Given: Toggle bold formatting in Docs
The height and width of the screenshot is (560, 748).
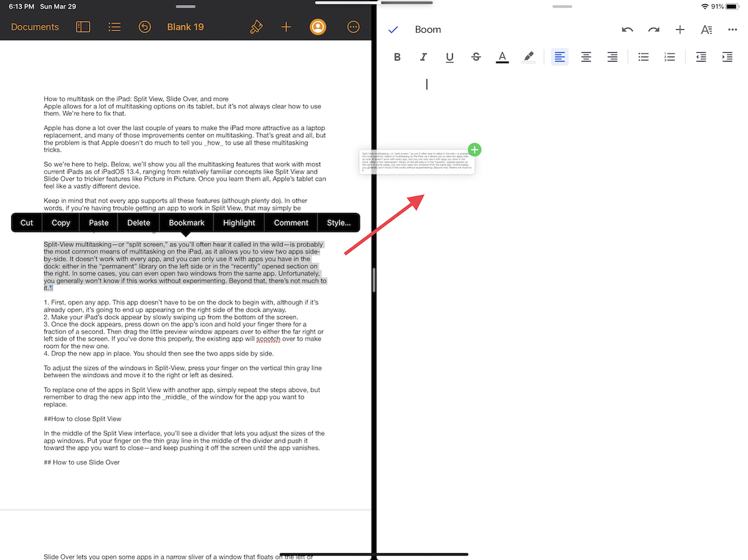Looking at the screenshot, I should coord(398,57).
